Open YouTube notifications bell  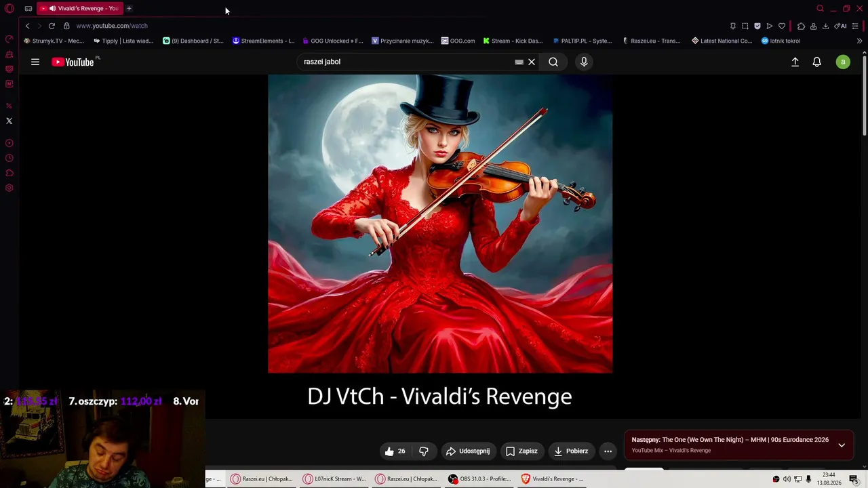pyautogui.click(x=817, y=62)
